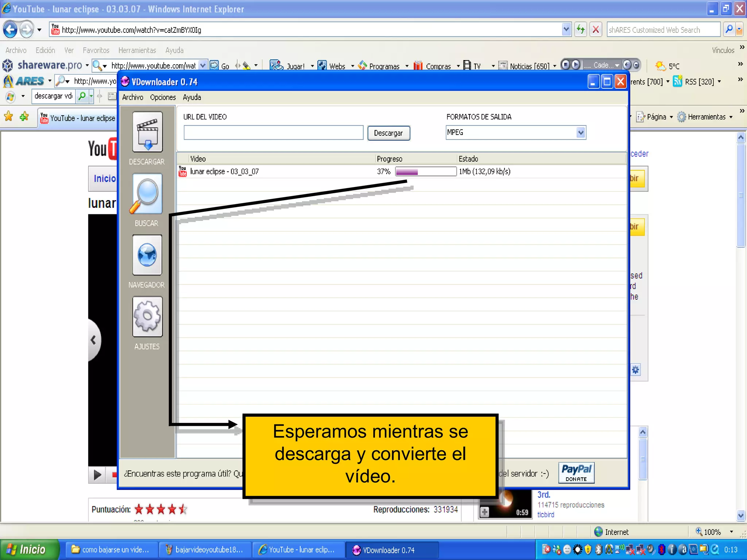Click the RSS [320] feed icon
This screenshot has height=560, width=747.
pyautogui.click(x=678, y=81)
